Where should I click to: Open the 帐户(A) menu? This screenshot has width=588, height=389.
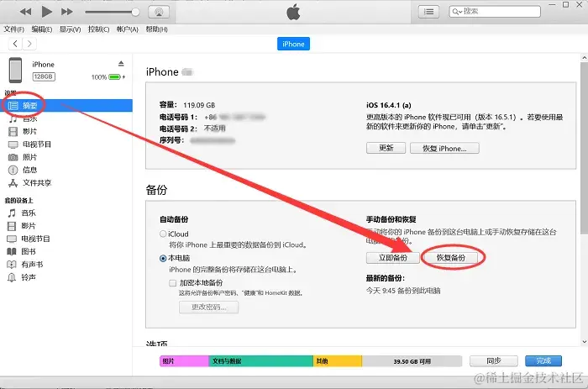pos(128,29)
